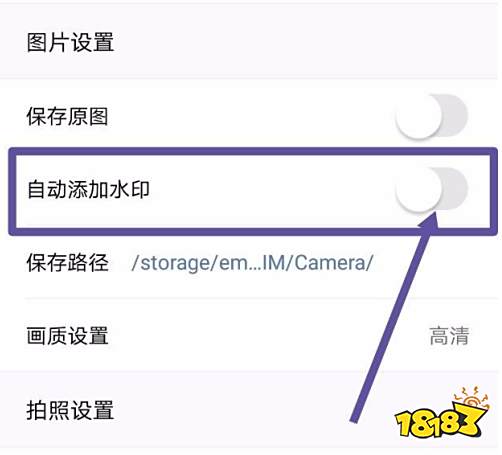Enable the 自动添加水印 switch
Viewport: 502px width, 455px height.
432,189
